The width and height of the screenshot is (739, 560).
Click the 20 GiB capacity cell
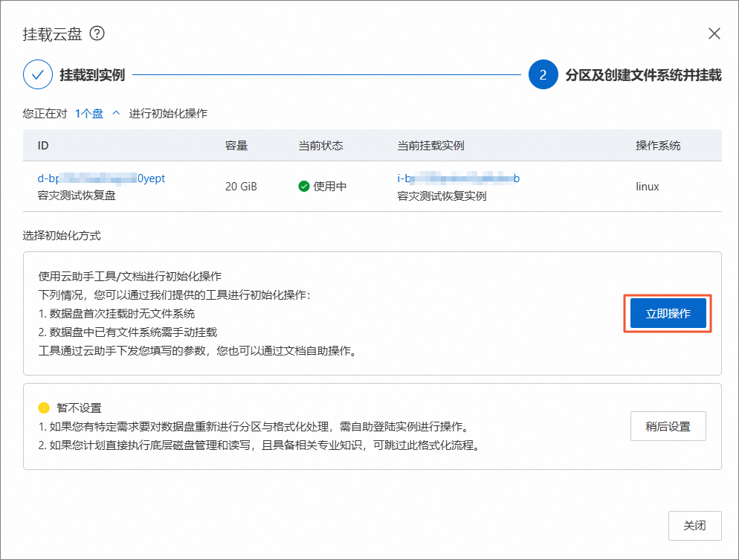[241, 187]
